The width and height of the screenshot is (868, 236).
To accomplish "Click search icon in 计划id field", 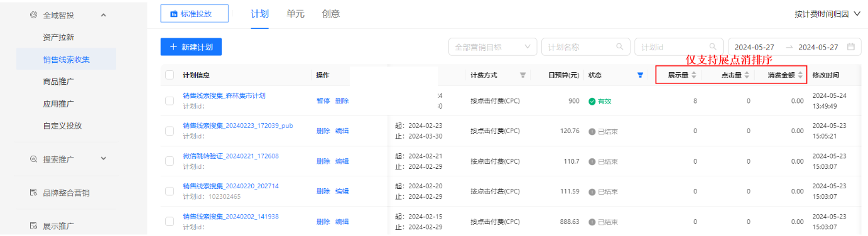I will [x=712, y=46].
